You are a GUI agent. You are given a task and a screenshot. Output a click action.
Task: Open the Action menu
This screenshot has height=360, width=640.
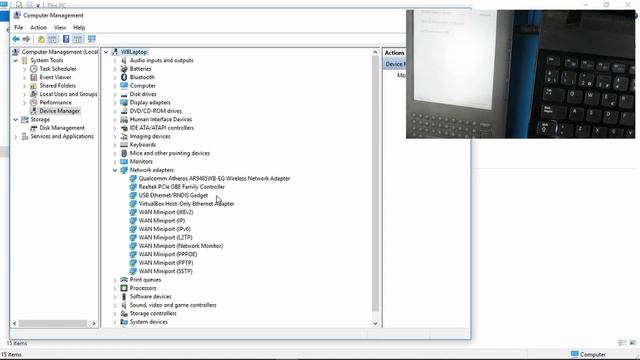[x=38, y=27]
